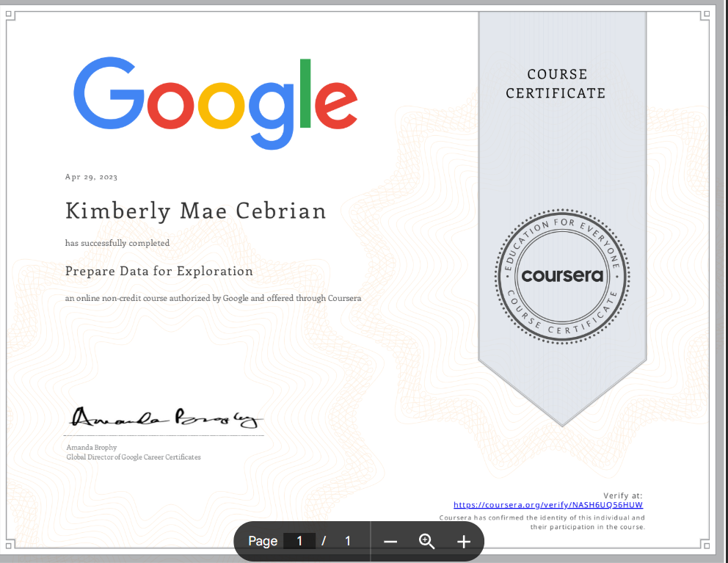Open the coursera.org verify link
Screen dimensions: 728x563
pos(548,505)
